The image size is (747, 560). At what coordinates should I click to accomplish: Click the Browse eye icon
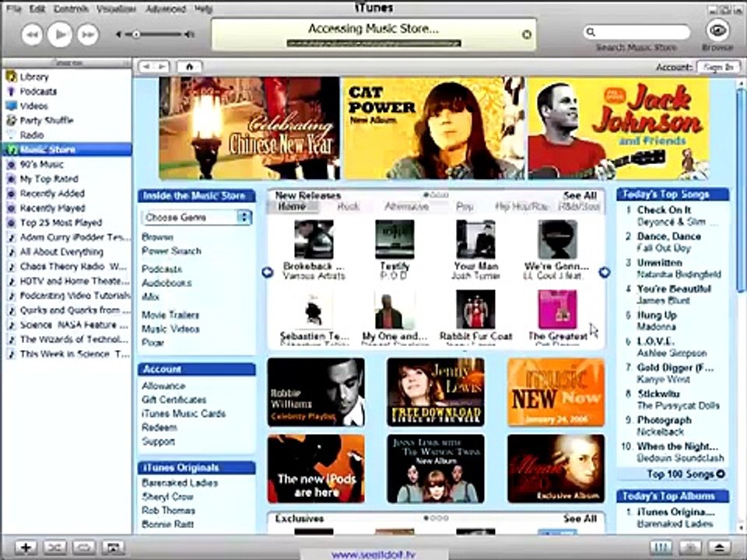(x=717, y=30)
